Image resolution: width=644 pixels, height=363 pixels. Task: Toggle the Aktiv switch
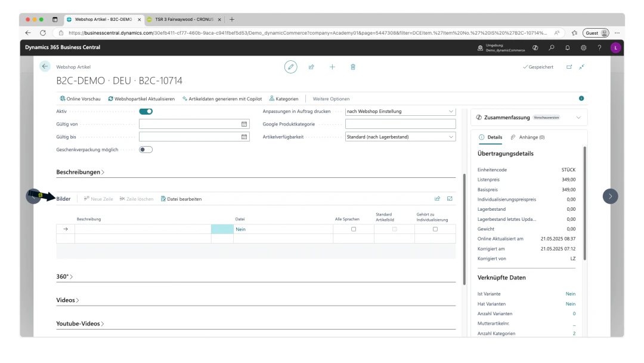pyautogui.click(x=146, y=112)
